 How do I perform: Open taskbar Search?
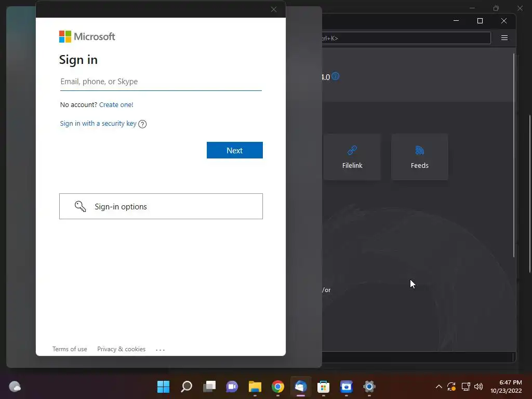187,387
